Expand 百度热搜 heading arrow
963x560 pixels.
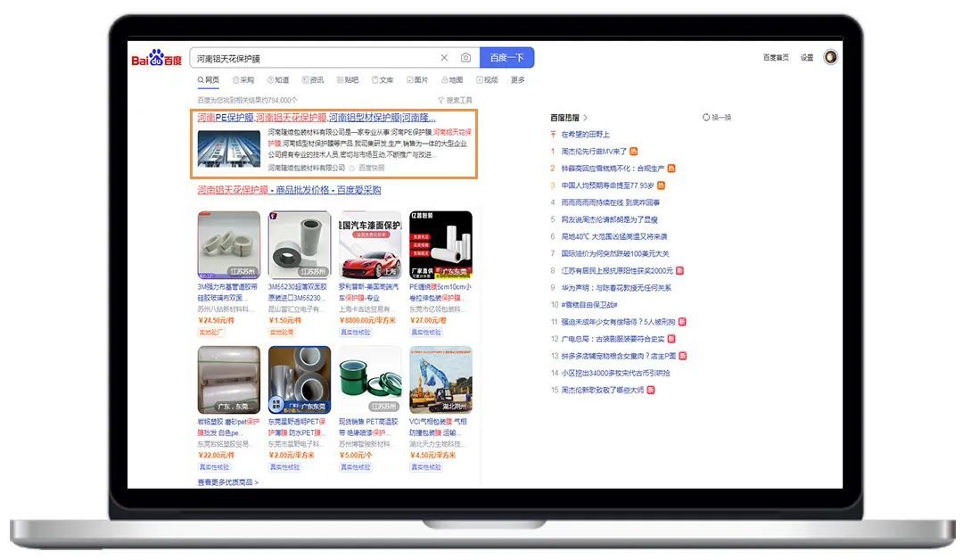pyautogui.click(x=586, y=118)
